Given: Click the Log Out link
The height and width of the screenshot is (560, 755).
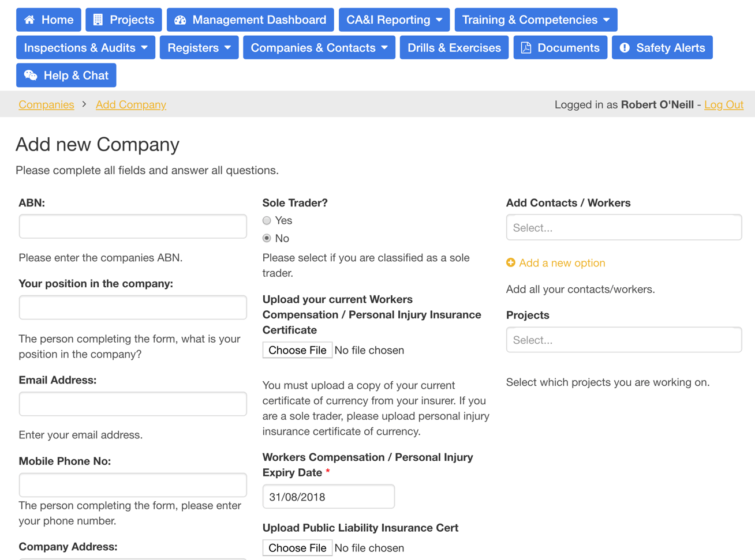Looking at the screenshot, I should [723, 104].
